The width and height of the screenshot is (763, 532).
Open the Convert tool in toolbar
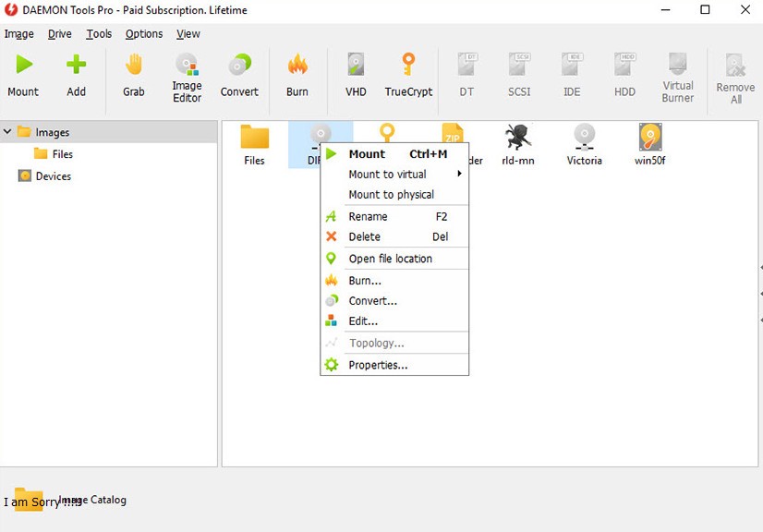[239, 77]
